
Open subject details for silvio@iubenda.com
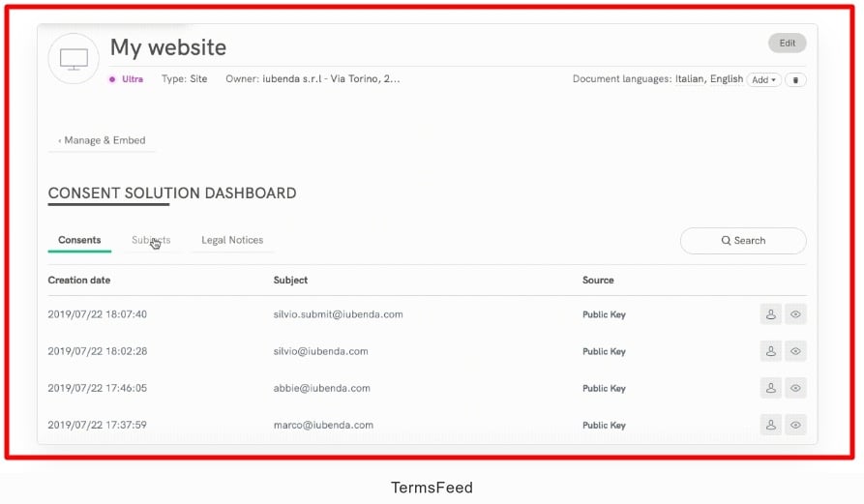[770, 351]
